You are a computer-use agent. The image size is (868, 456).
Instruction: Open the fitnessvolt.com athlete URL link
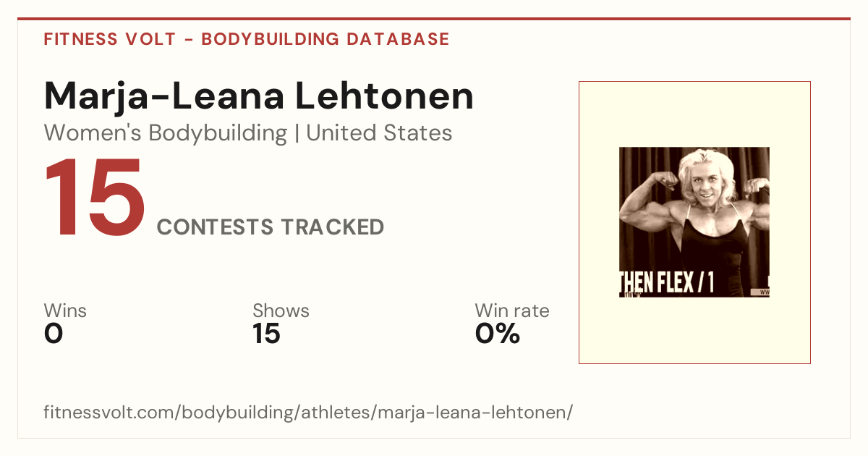(x=308, y=413)
